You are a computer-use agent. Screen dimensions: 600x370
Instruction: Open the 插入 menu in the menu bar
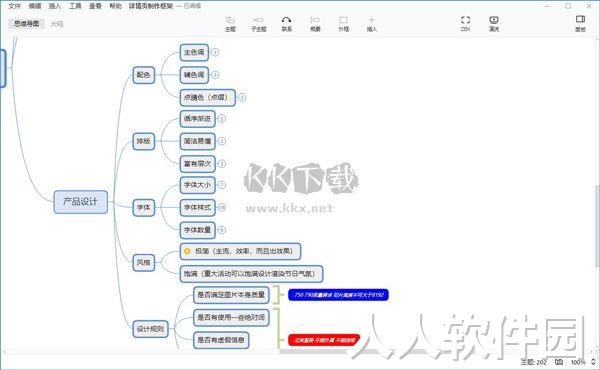(x=55, y=6)
